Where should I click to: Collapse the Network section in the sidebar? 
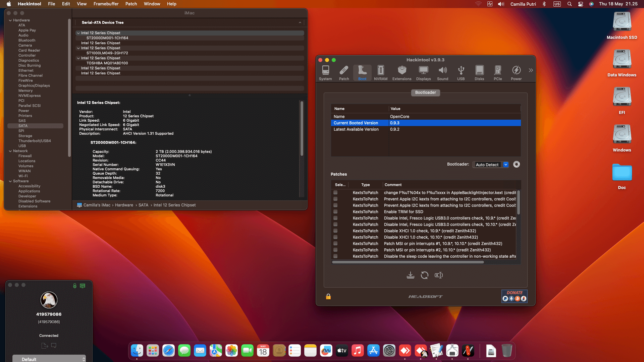coord(10,151)
